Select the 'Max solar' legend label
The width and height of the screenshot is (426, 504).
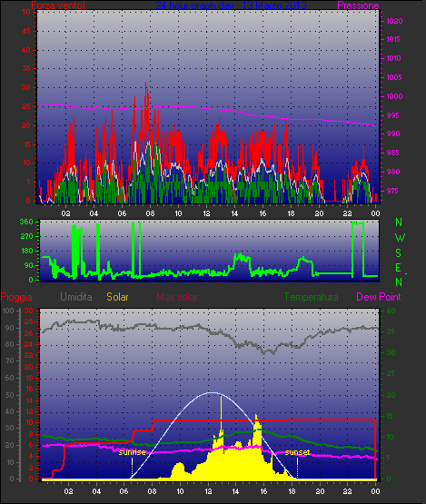tap(177, 297)
